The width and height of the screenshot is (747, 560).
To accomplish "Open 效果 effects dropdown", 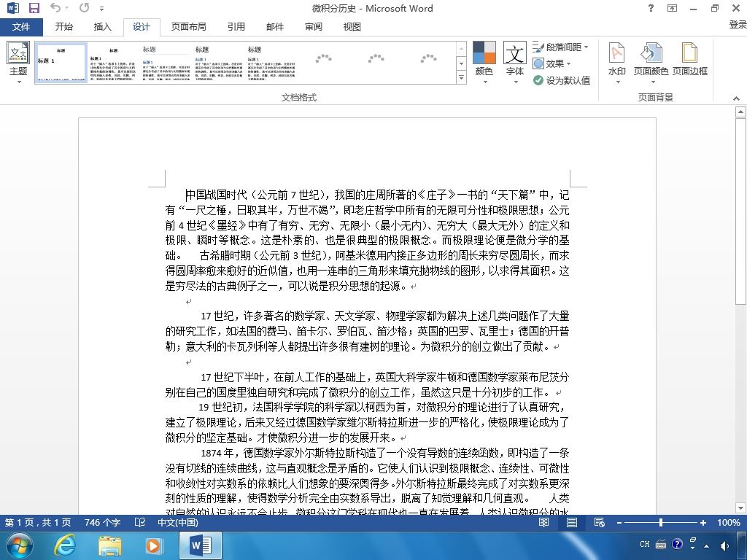I will tap(551, 64).
